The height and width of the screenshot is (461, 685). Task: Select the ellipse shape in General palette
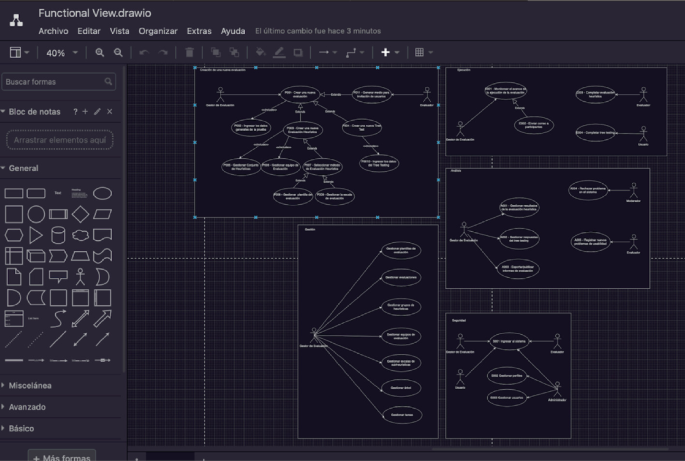pos(103,193)
